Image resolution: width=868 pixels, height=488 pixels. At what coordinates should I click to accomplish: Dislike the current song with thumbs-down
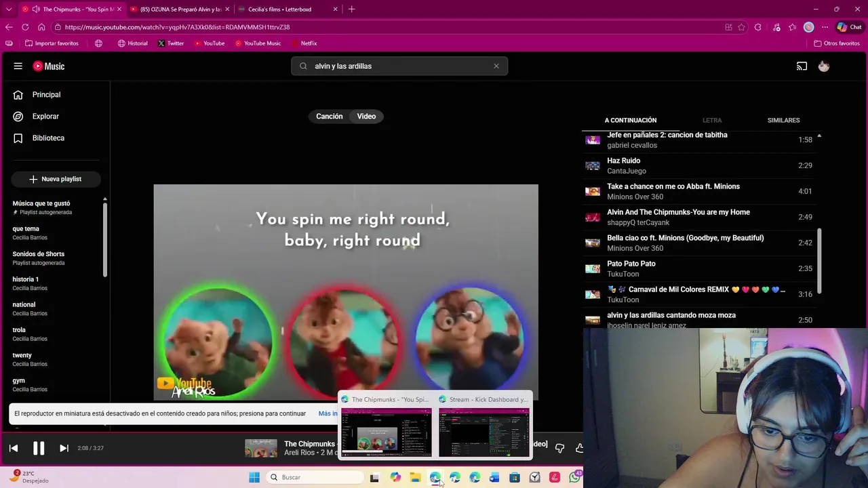559,448
